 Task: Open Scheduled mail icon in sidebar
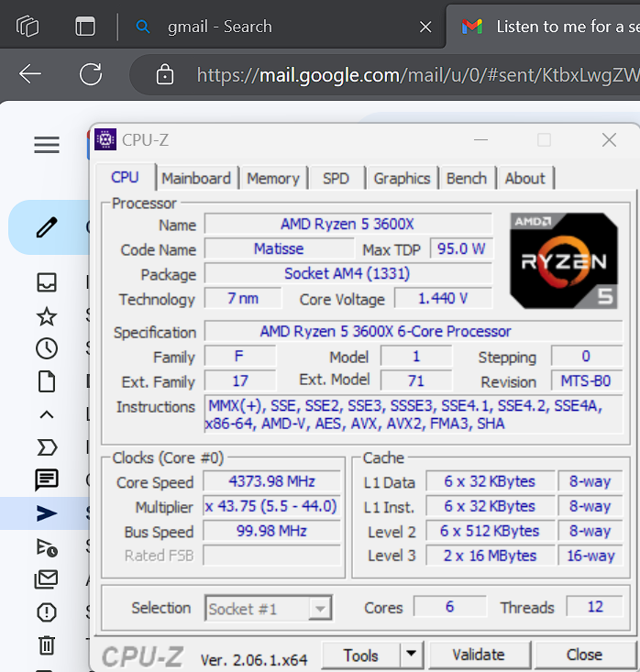[x=47, y=546]
